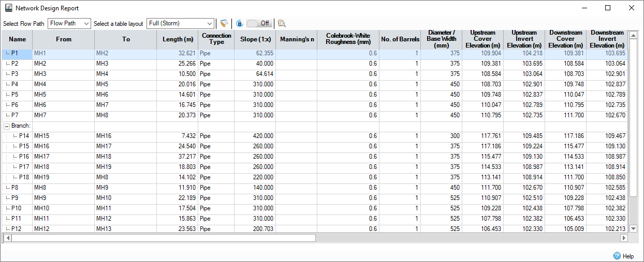Click the horizontal scrollbar thumb
This screenshot has width=644, height=262.
(164, 238)
